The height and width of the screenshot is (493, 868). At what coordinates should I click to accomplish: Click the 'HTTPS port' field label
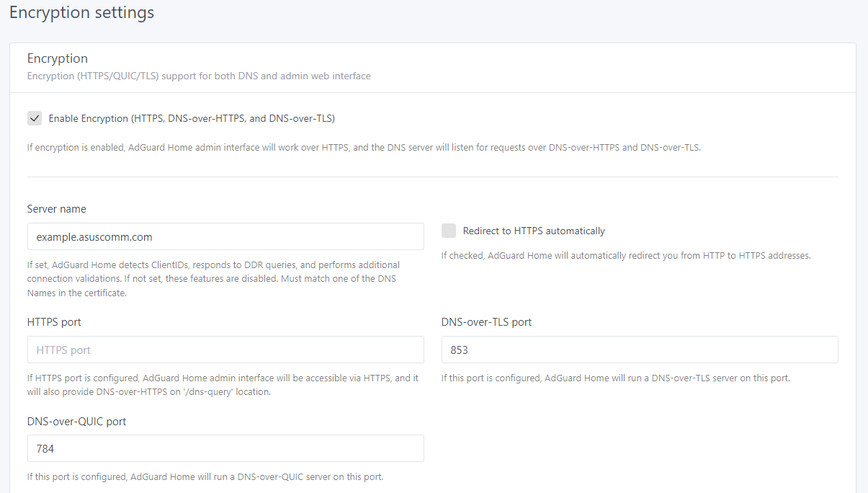coord(54,322)
